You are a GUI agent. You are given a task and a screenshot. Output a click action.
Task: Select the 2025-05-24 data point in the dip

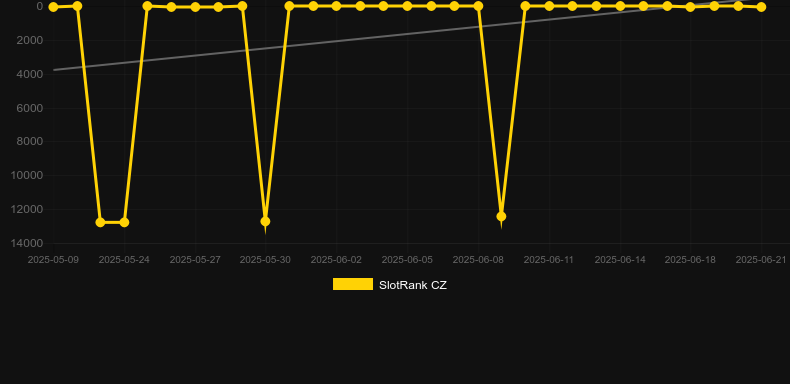(124, 222)
